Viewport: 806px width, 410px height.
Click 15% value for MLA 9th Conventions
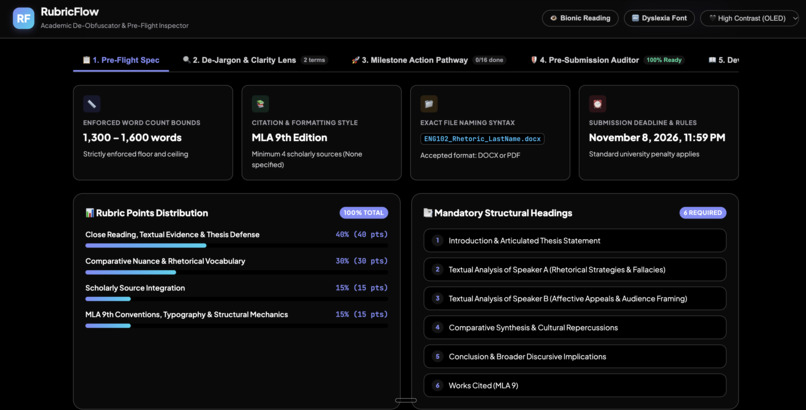coord(362,314)
